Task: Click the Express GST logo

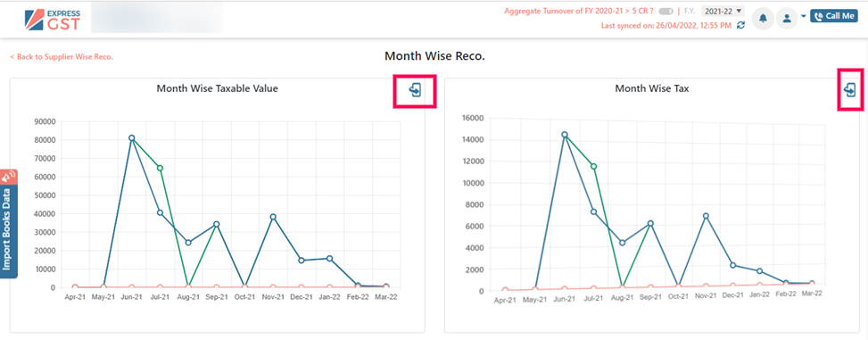Action: point(53,20)
